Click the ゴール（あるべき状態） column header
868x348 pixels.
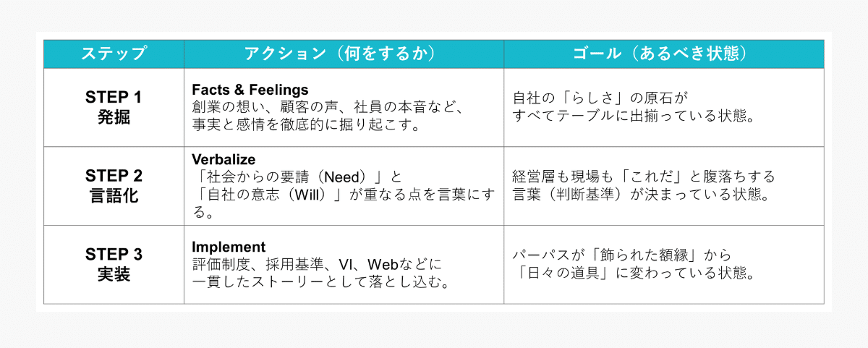(663, 54)
